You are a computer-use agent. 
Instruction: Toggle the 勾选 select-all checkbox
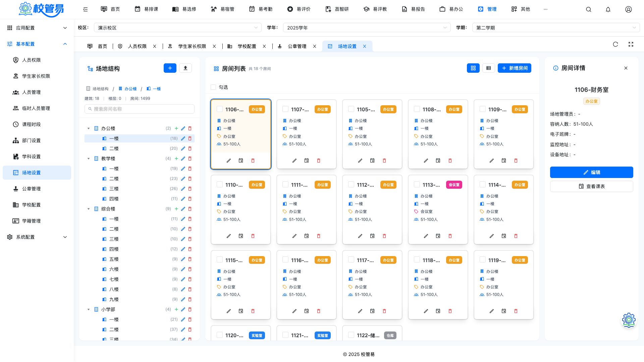coord(213,87)
